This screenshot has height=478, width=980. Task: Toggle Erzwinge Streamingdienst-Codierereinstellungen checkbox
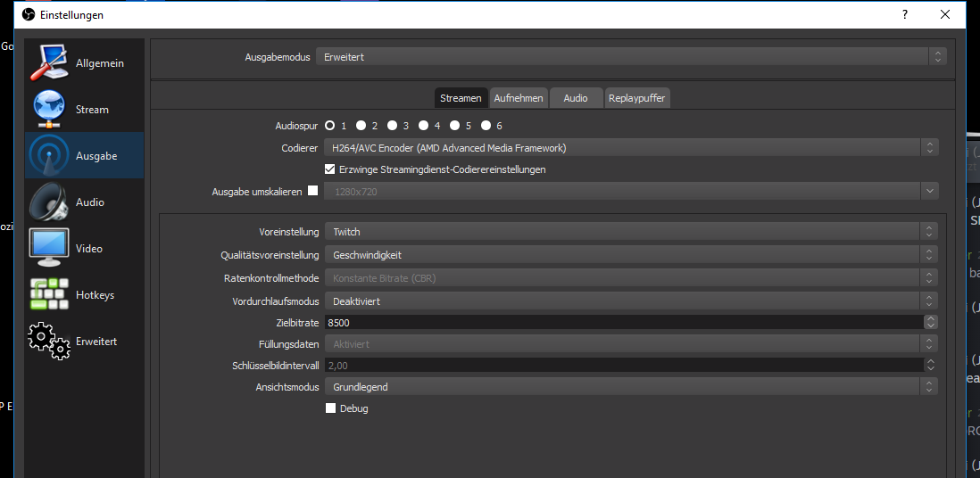[330, 169]
